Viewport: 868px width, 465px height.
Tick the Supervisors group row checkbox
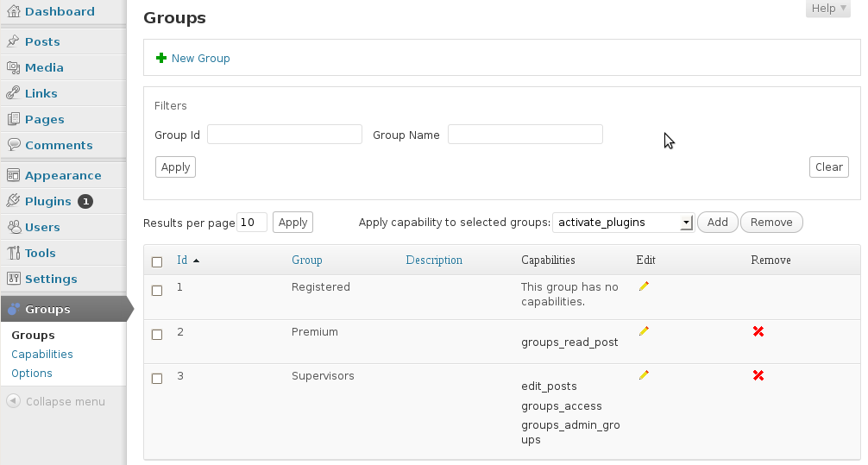tap(157, 379)
